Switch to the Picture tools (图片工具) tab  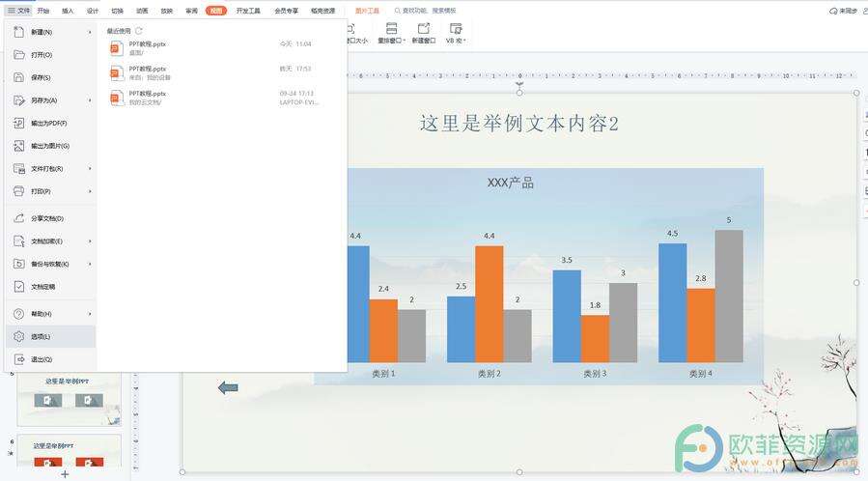point(367,11)
